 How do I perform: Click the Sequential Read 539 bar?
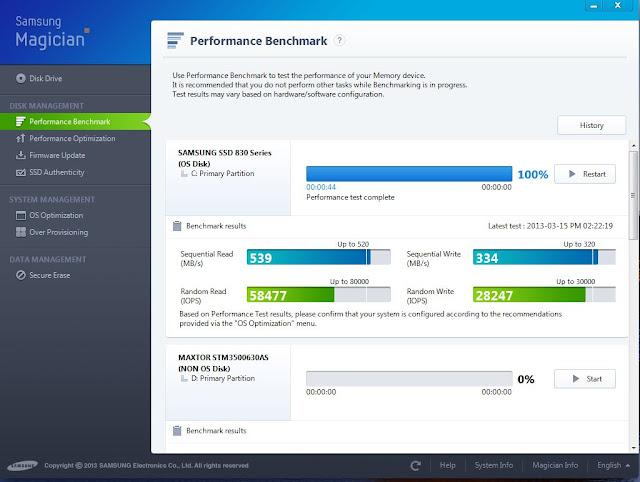(319, 257)
